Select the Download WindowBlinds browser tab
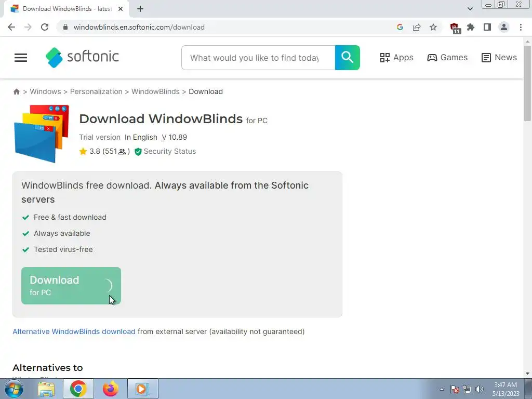Screen dimensions: 532x399 coord(66,9)
